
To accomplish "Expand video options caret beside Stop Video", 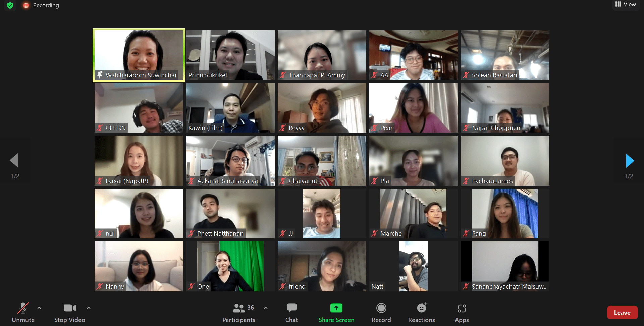I will (x=89, y=308).
